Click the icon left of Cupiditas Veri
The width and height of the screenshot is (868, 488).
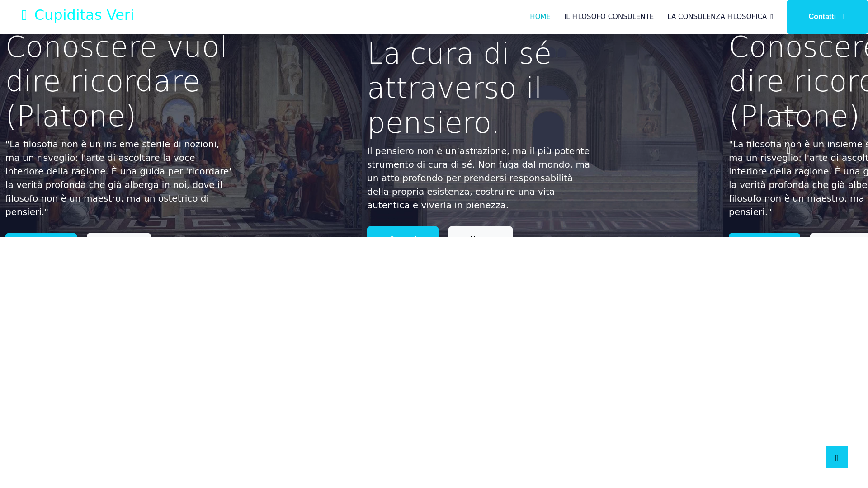point(24,15)
